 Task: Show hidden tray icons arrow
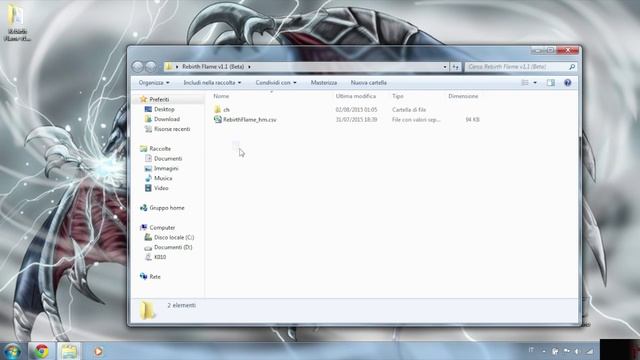(x=544, y=351)
